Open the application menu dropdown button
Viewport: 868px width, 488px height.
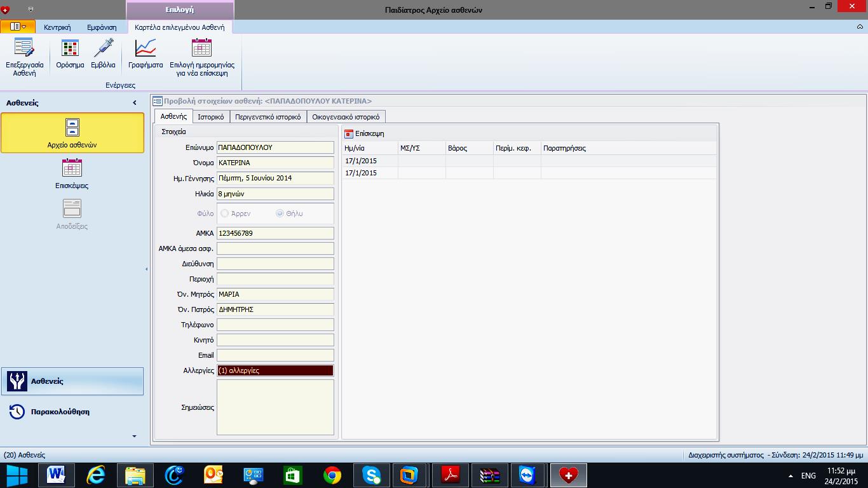tap(17, 27)
